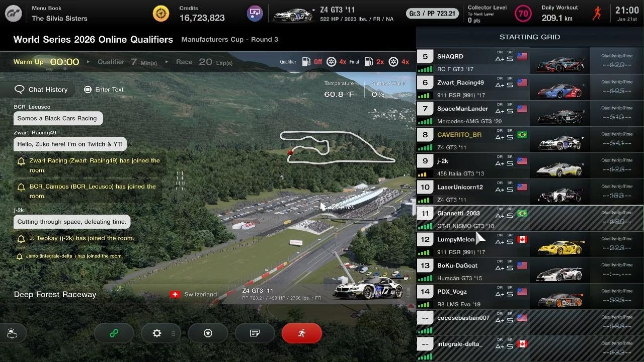Screen dimensions: 644x362
Task: Click the BMW Z4 GT3 car image at bottom
Action: 368,289
